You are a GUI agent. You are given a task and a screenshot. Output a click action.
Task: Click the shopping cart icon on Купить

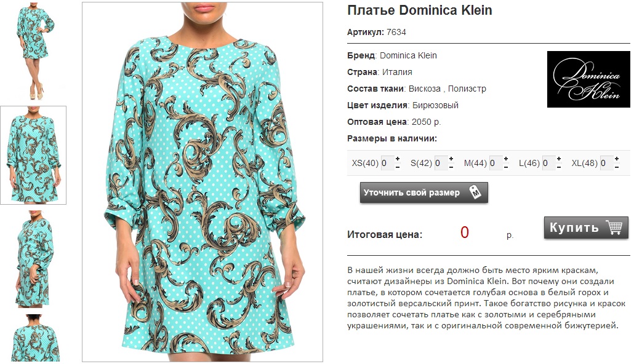[x=614, y=227]
